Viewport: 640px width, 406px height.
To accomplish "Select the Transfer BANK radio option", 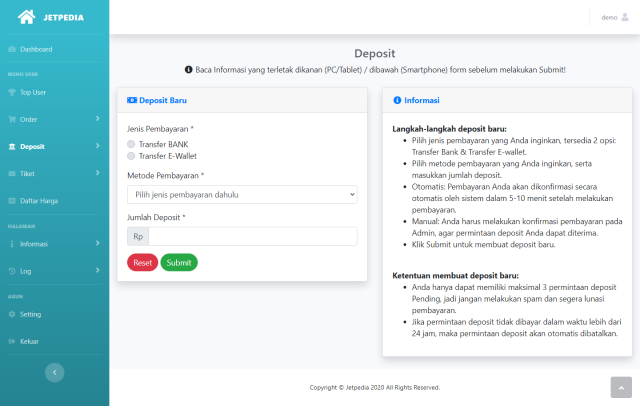I will tap(131, 144).
